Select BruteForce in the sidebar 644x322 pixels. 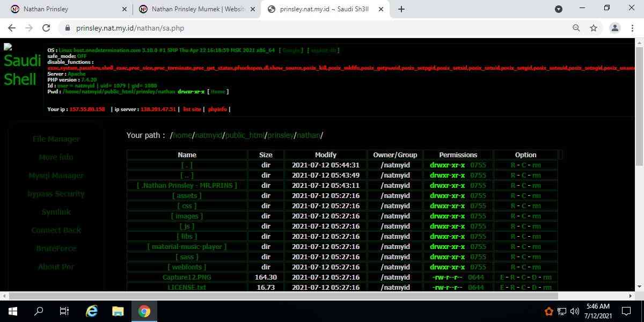[x=56, y=248]
